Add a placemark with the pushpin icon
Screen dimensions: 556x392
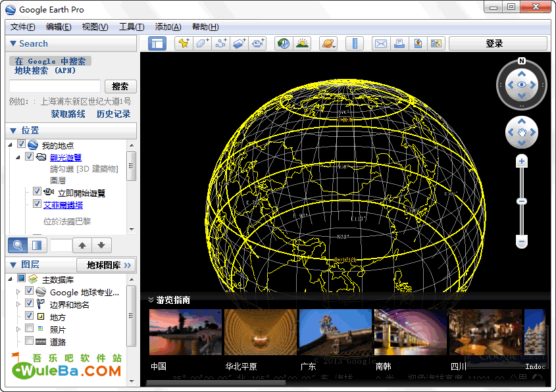pos(184,43)
